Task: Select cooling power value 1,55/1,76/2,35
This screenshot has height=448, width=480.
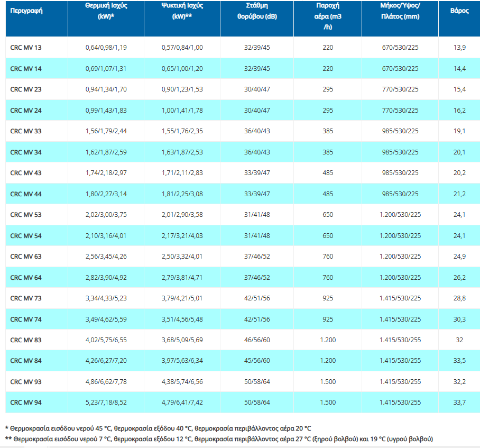Action: [182, 131]
